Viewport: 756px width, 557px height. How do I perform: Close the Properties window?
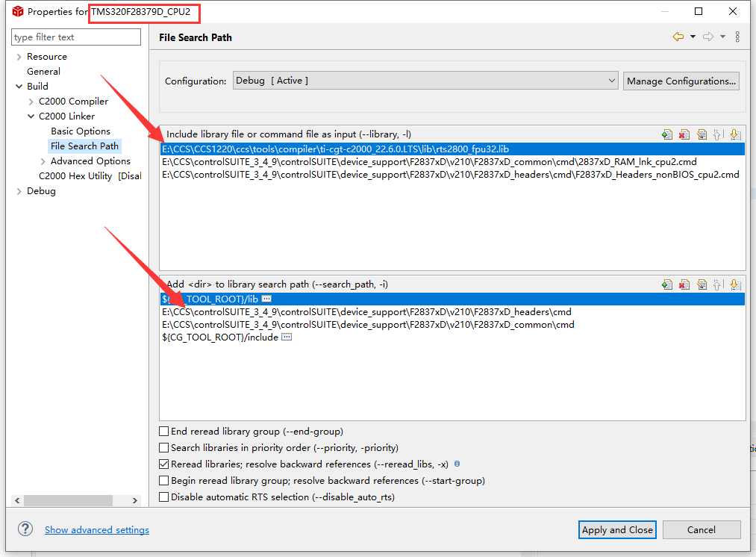click(732, 11)
